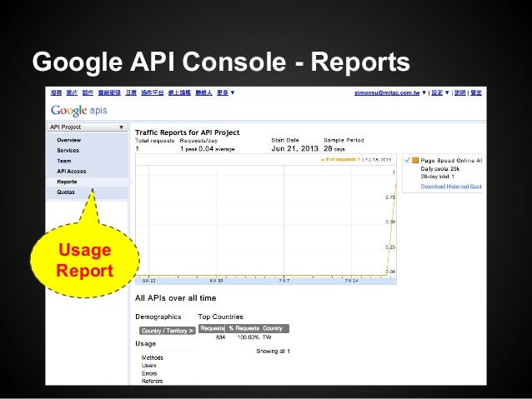Open Quotas in the sidebar
532x399 pixels.
[66, 192]
